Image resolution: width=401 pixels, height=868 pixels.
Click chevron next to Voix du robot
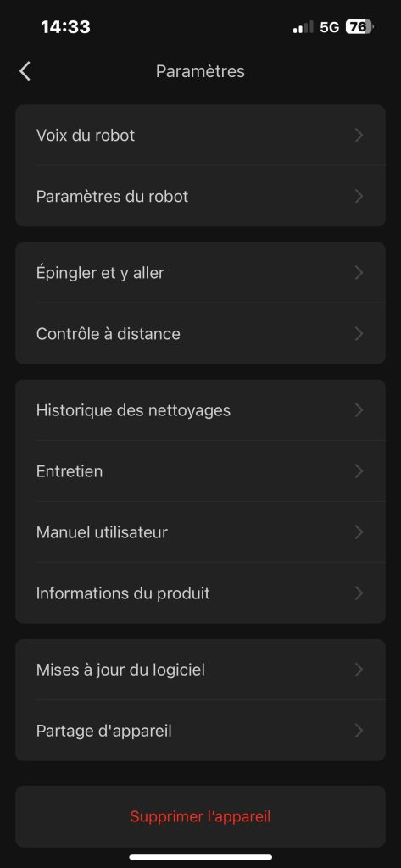(359, 135)
